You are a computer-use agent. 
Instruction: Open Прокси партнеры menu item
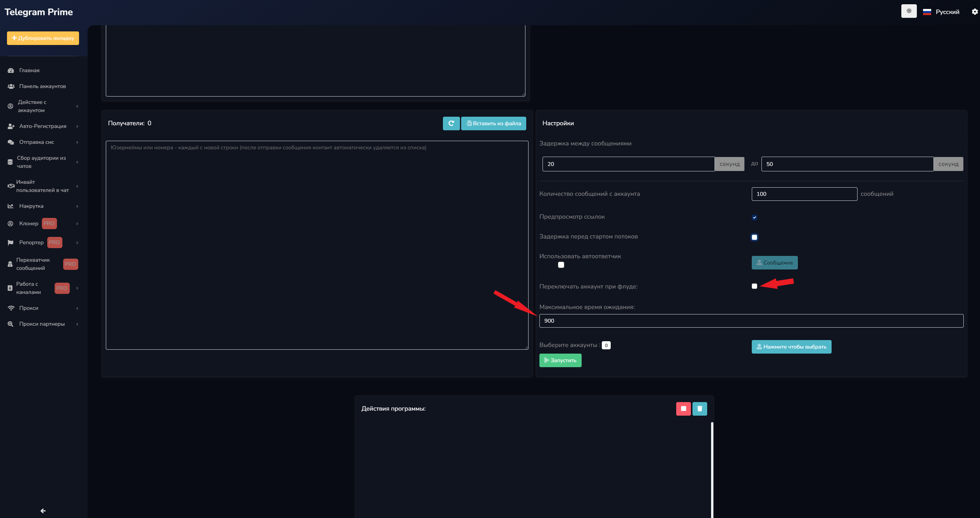coord(43,324)
